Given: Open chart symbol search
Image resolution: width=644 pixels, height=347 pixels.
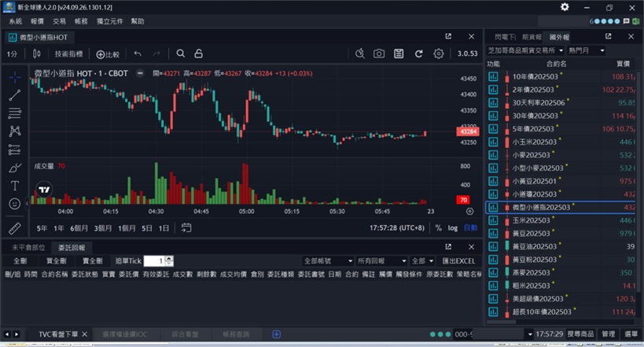Looking at the screenshot, I should point(180,54).
